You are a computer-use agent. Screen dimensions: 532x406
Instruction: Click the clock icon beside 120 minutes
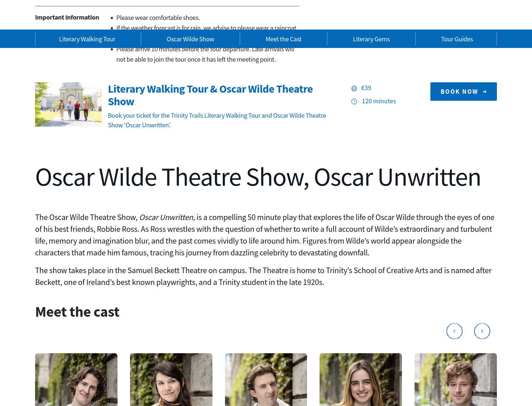point(354,101)
